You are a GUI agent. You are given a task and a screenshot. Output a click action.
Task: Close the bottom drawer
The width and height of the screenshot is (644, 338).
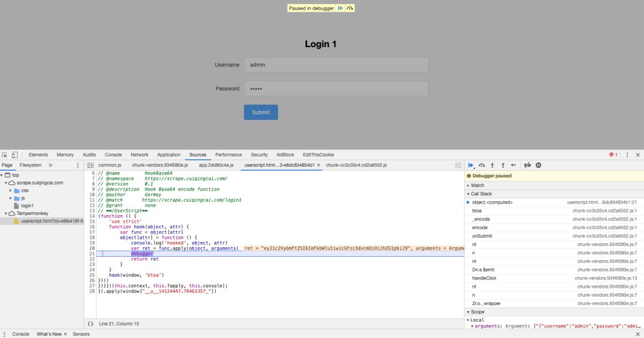[638, 334]
